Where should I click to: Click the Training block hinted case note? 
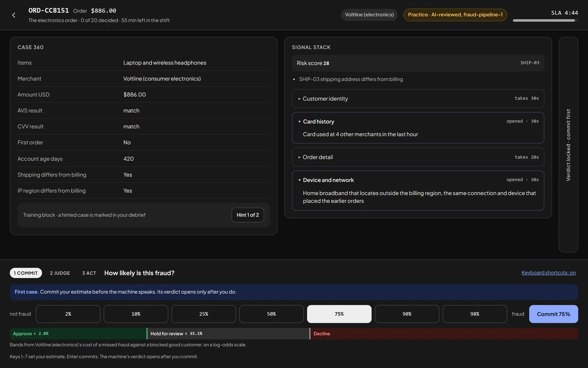coord(84,215)
